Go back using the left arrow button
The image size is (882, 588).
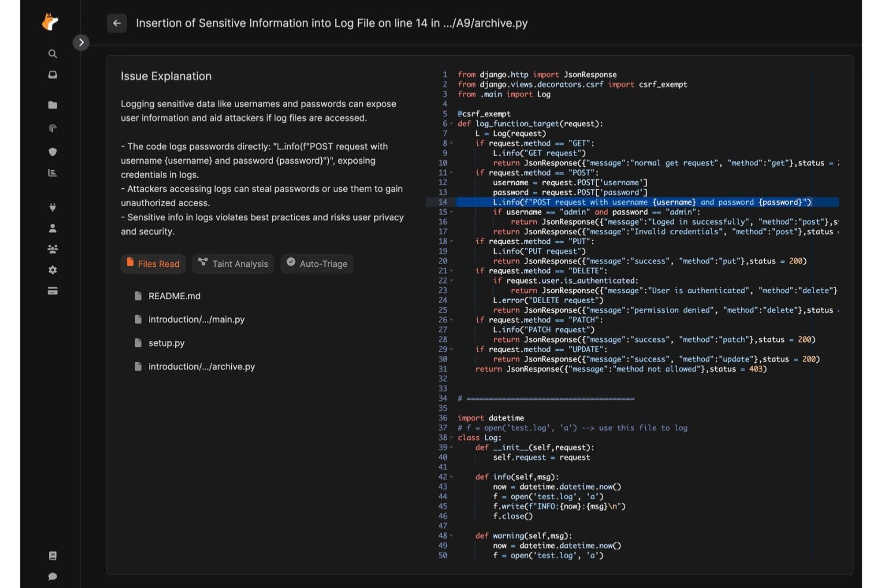tap(117, 23)
